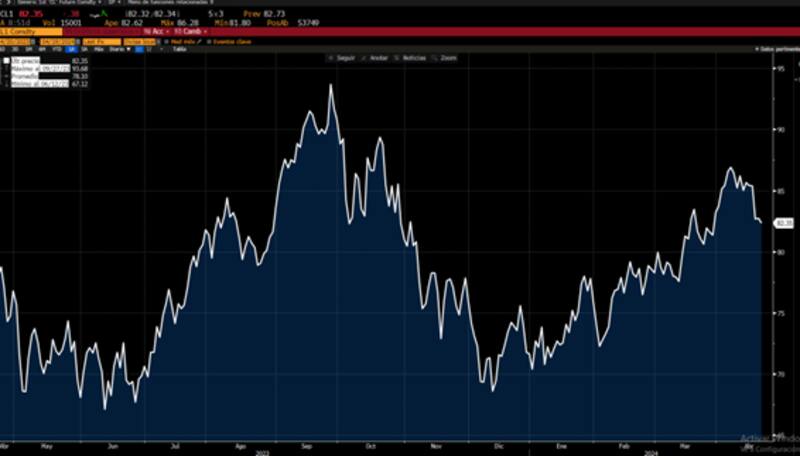The image size is (800, 456).
Task: Toggle the Últ precio legend checkbox
Action: [6, 61]
